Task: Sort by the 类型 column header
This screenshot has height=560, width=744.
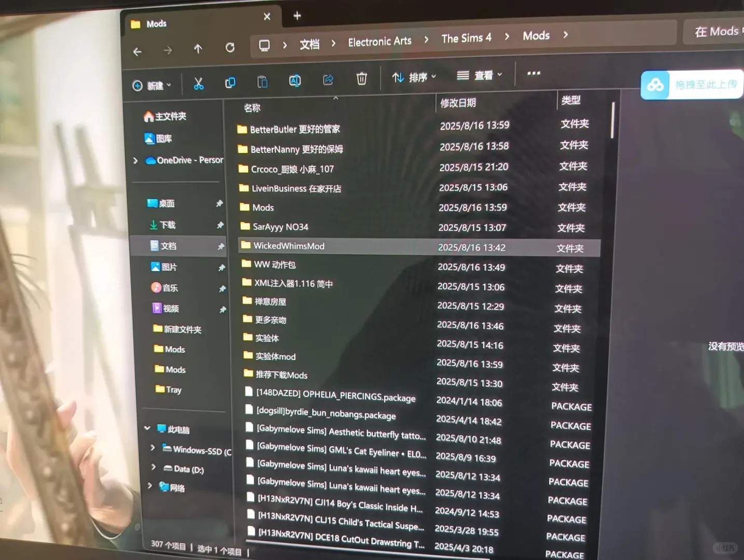Action: click(571, 100)
